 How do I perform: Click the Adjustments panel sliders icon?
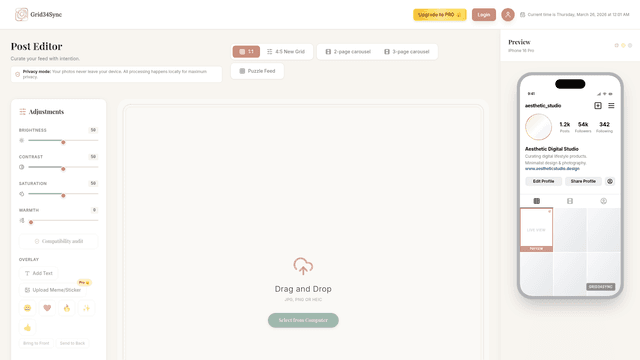click(22, 112)
